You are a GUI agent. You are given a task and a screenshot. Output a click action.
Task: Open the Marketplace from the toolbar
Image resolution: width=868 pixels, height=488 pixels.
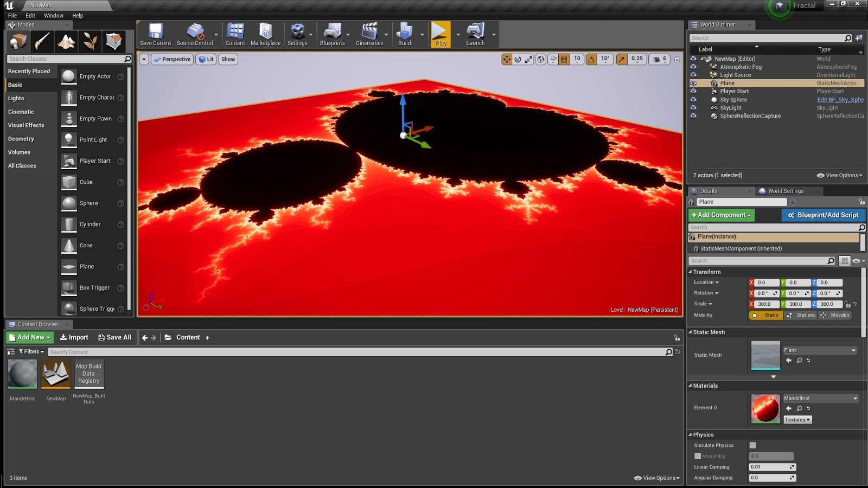coord(265,34)
